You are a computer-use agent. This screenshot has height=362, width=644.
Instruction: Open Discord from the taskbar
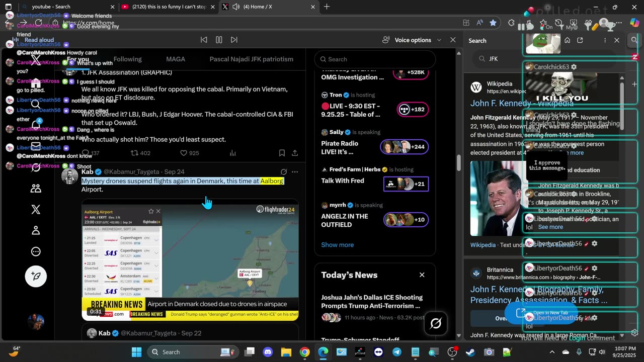(x=268, y=352)
